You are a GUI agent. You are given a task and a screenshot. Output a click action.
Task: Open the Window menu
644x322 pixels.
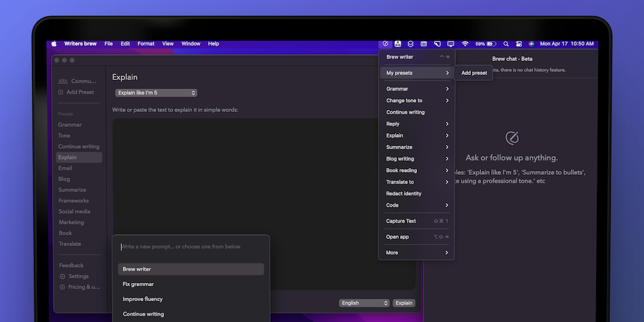pyautogui.click(x=191, y=43)
